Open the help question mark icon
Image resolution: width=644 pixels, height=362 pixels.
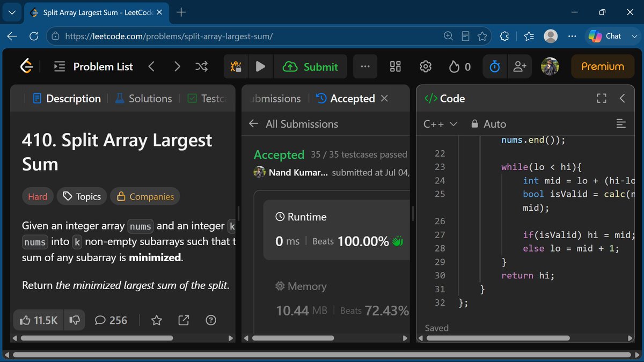pos(211,320)
